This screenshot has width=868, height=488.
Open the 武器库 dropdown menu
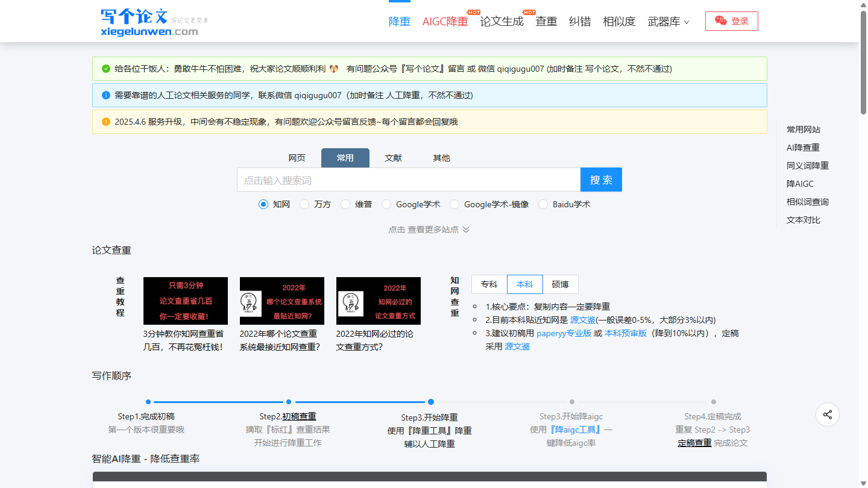click(668, 22)
